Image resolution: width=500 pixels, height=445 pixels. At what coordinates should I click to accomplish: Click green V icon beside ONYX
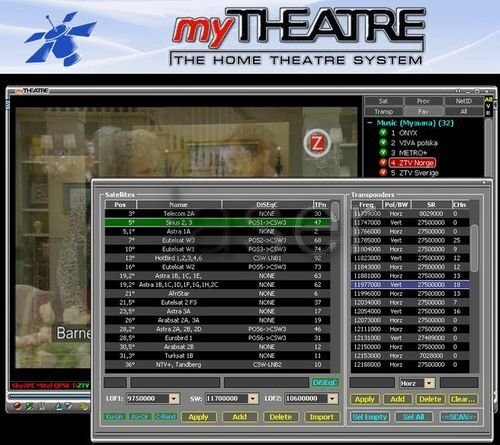point(383,132)
